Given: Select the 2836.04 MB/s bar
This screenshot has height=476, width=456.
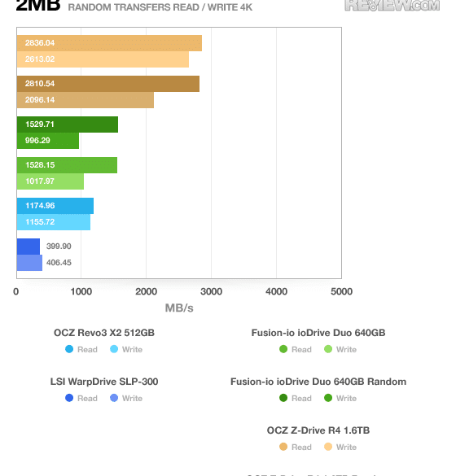Looking at the screenshot, I should pyautogui.click(x=109, y=43).
